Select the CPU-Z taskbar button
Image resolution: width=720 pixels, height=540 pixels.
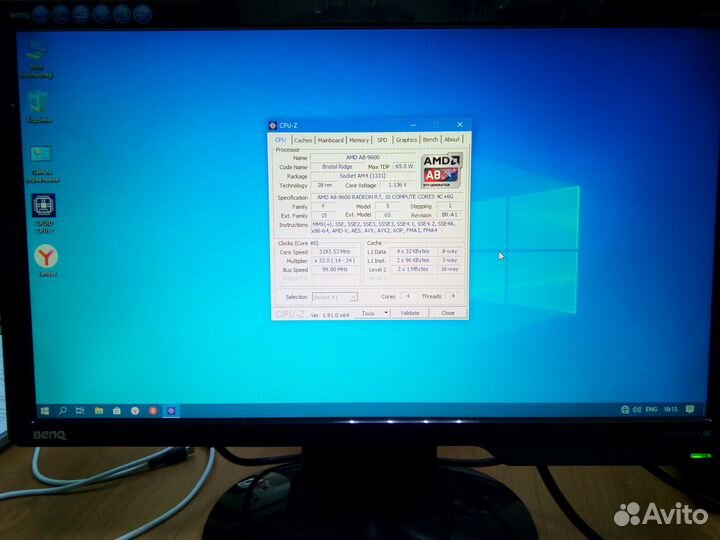(171, 411)
